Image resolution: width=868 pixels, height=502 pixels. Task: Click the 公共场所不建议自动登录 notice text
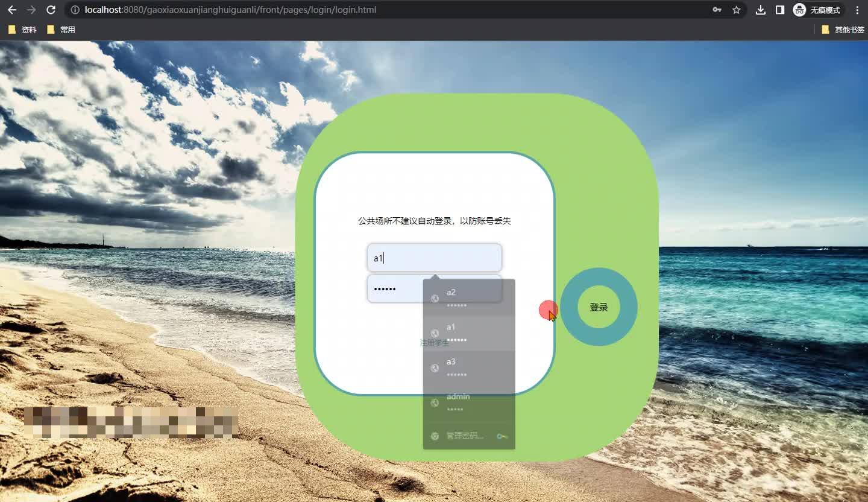434,221
